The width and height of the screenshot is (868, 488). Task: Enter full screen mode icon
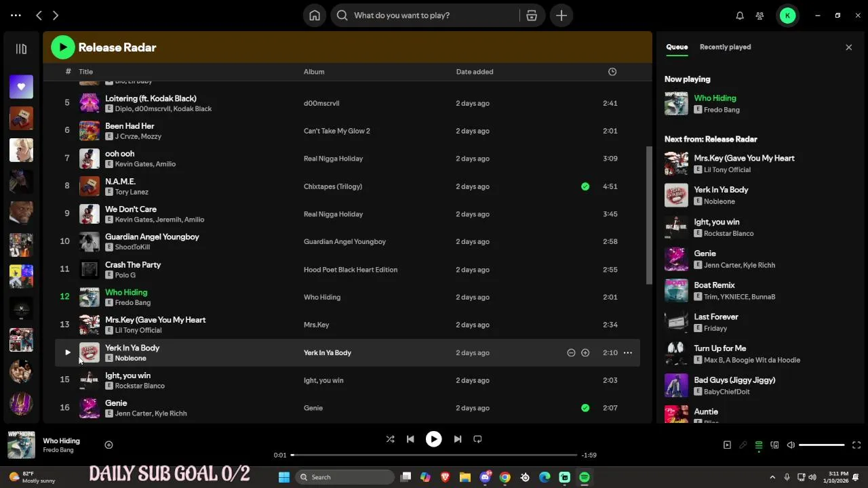point(856,445)
